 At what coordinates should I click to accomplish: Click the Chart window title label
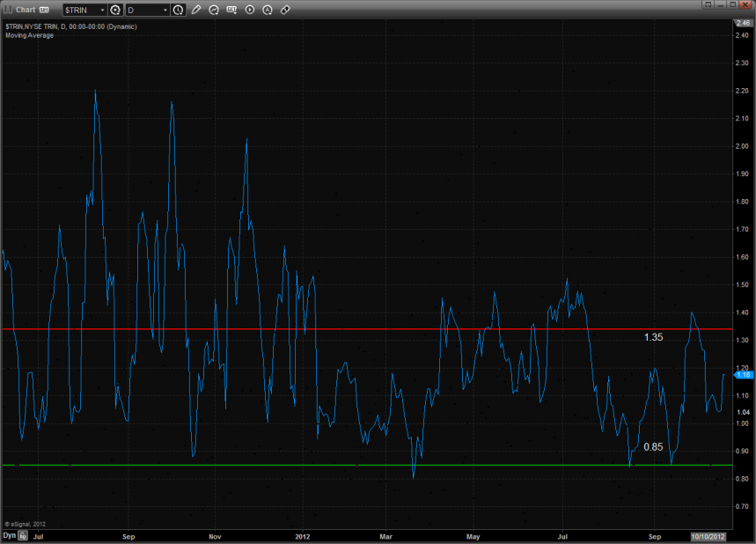[26, 10]
